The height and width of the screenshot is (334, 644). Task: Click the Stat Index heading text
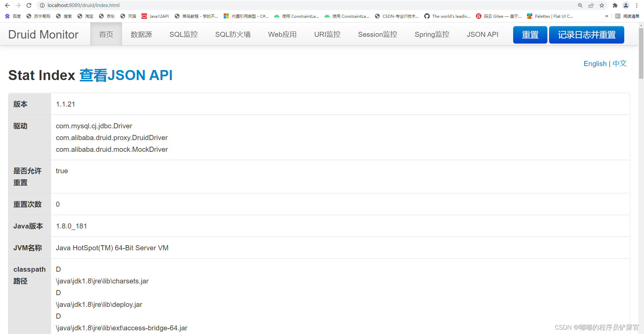42,75
